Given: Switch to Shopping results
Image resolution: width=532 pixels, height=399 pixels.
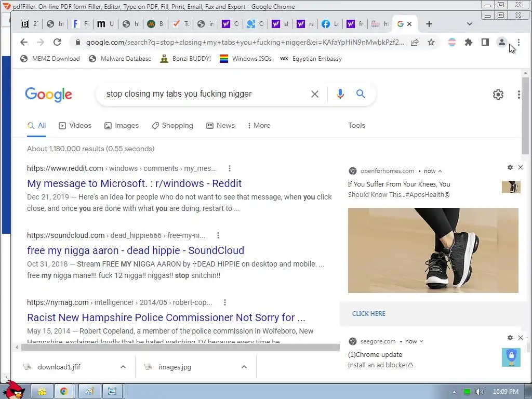Looking at the screenshot, I should (x=172, y=126).
